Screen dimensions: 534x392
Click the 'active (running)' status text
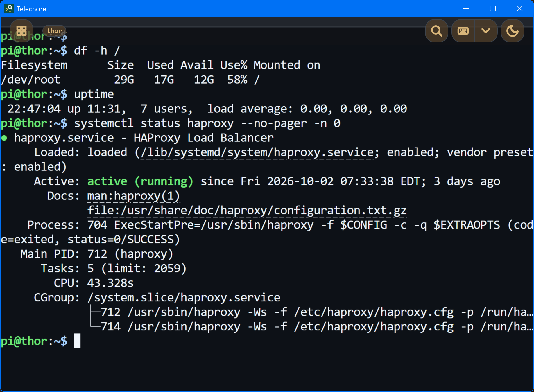(x=140, y=181)
